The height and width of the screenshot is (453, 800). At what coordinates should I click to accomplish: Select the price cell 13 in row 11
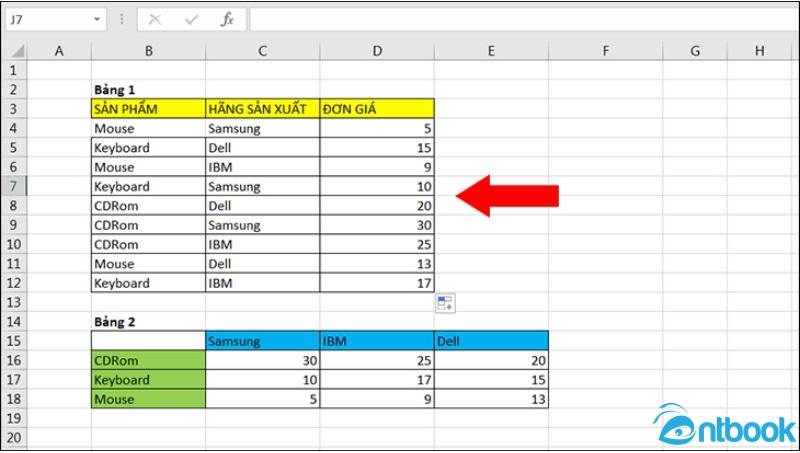point(377,264)
